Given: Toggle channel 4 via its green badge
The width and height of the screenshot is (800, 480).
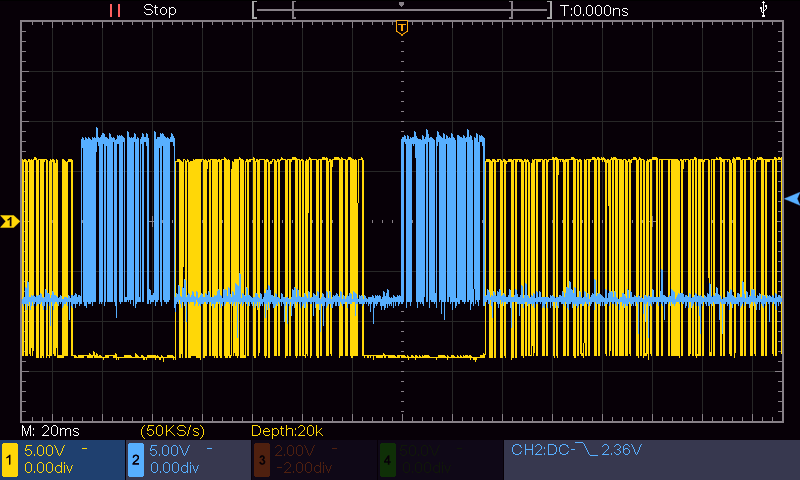Looking at the screenshot, I should tap(387, 460).
